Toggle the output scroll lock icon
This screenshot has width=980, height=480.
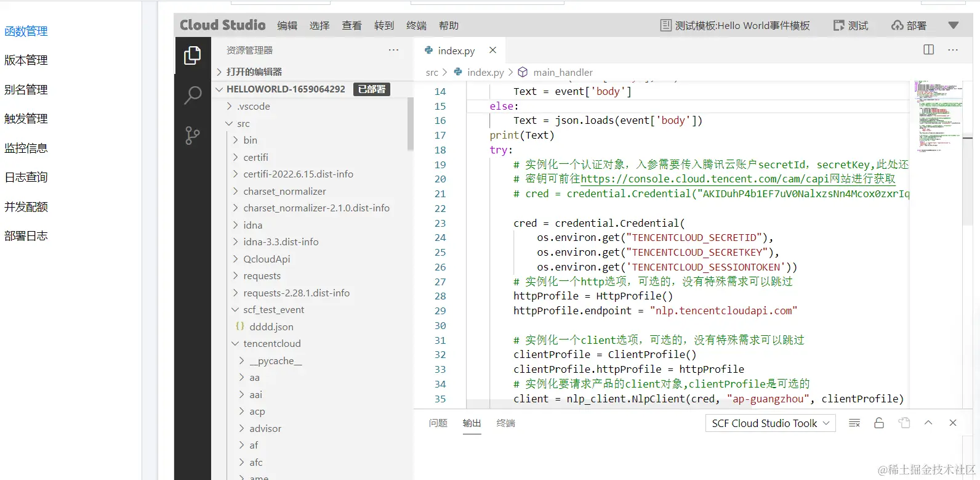point(879,423)
